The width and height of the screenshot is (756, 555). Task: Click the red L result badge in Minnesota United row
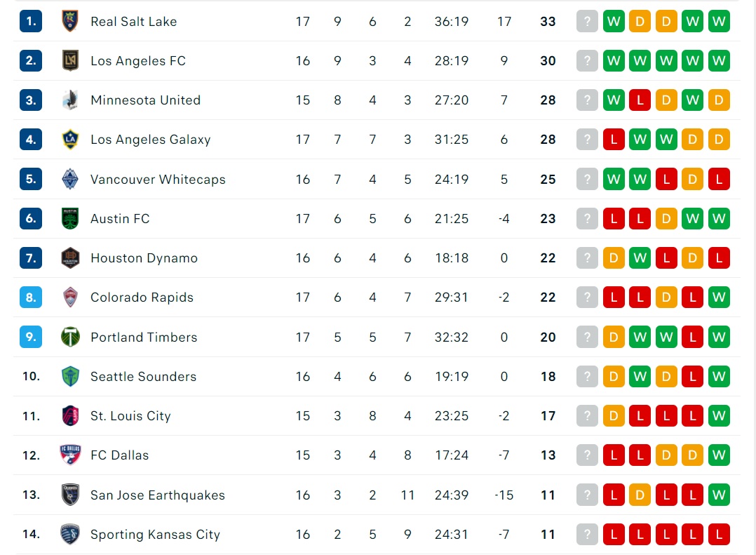point(640,100)
